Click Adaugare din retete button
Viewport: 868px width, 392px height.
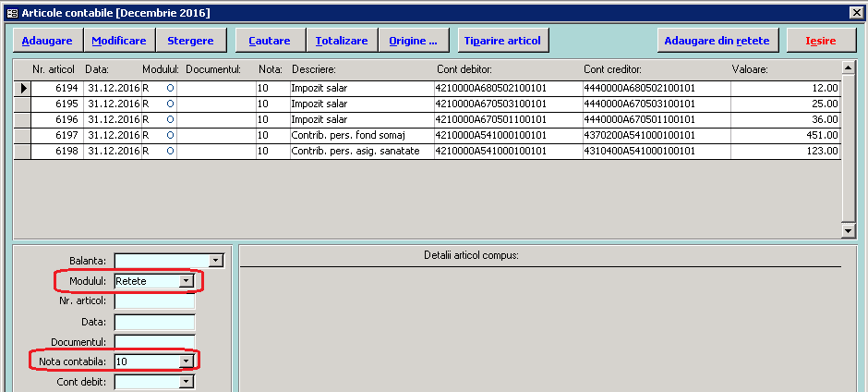(718, 41)
